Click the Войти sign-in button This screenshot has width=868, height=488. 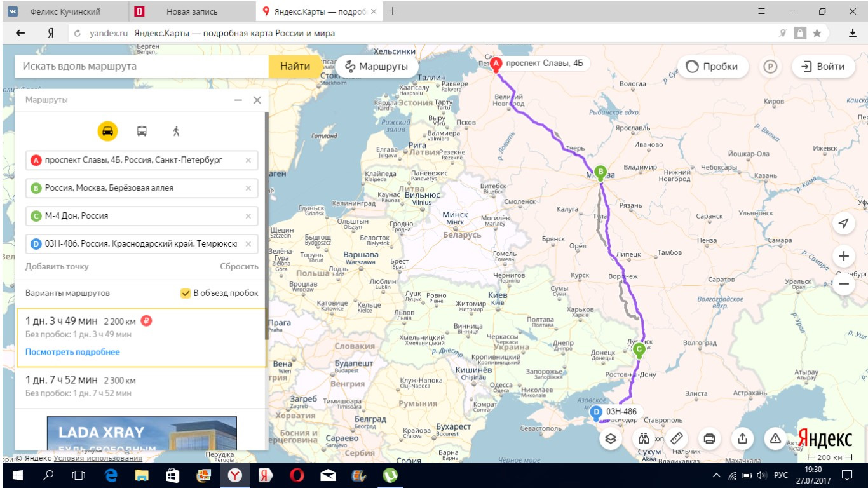tap(822, 67)
